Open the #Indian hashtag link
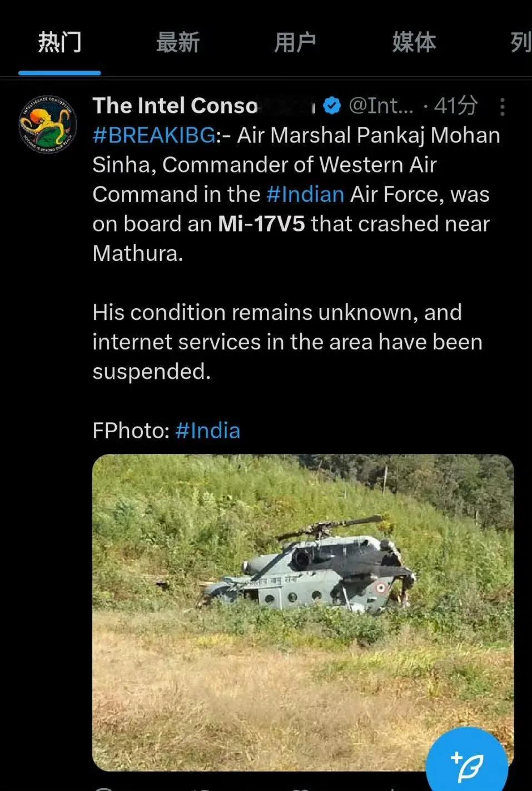Screen dimensions: 532x791 pyautogui.click(x=305, y=194)
